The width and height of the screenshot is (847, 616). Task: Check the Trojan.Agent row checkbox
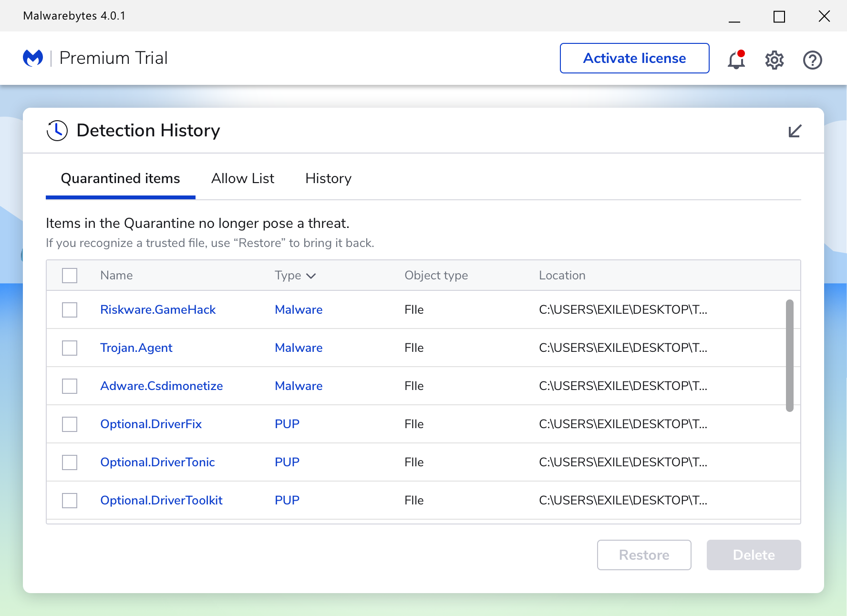coord(70,348)
